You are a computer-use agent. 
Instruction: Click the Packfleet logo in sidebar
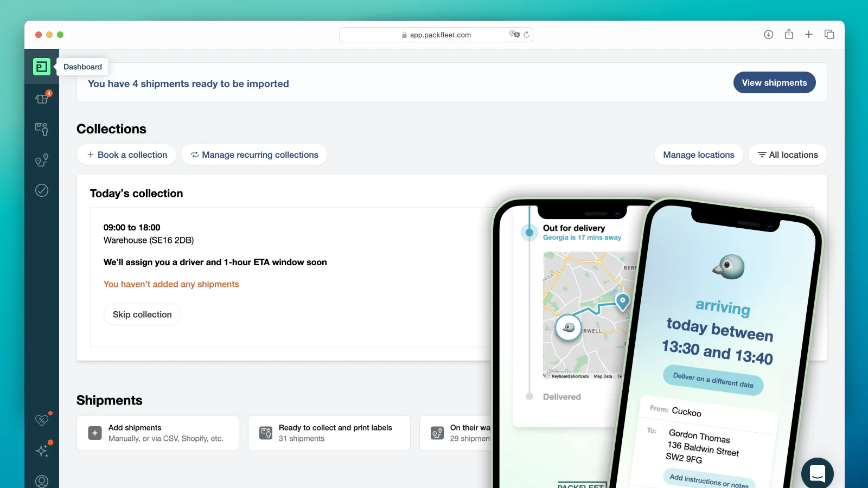[x=42, y=67]
